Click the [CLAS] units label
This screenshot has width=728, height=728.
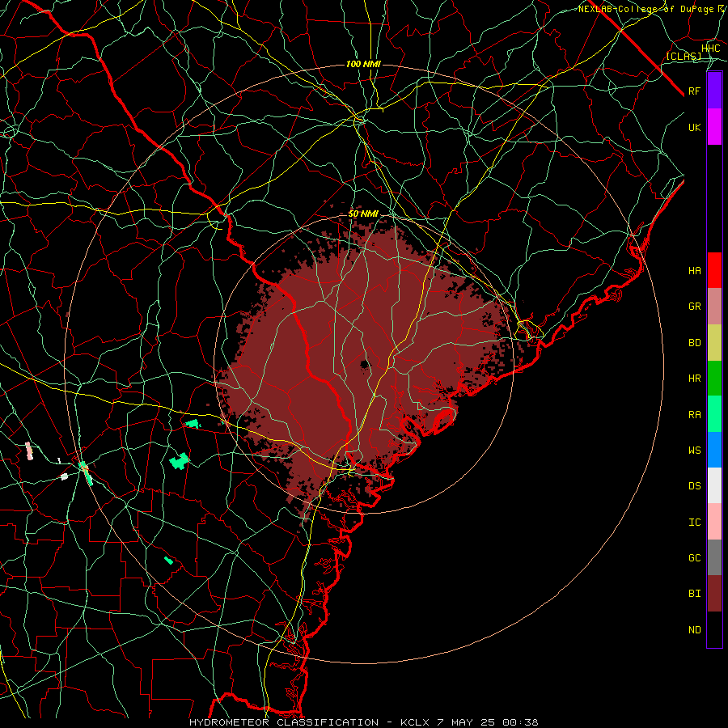pos(684,57)
